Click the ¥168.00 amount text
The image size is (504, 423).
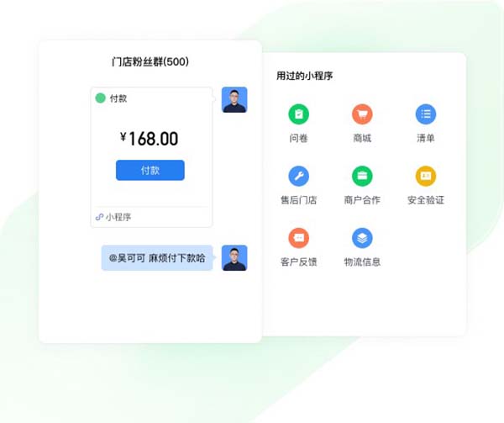(x=150, y=139)
